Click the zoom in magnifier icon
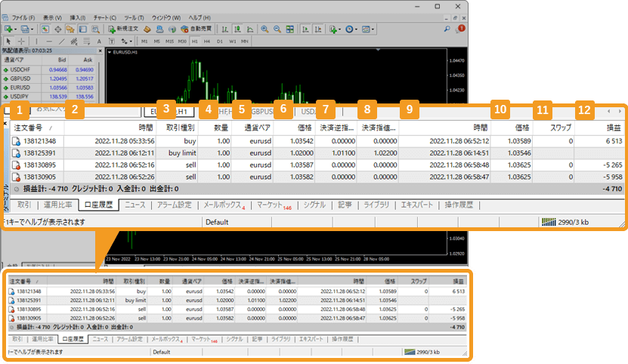The image size is (628, 364). [x=265, y=29]
